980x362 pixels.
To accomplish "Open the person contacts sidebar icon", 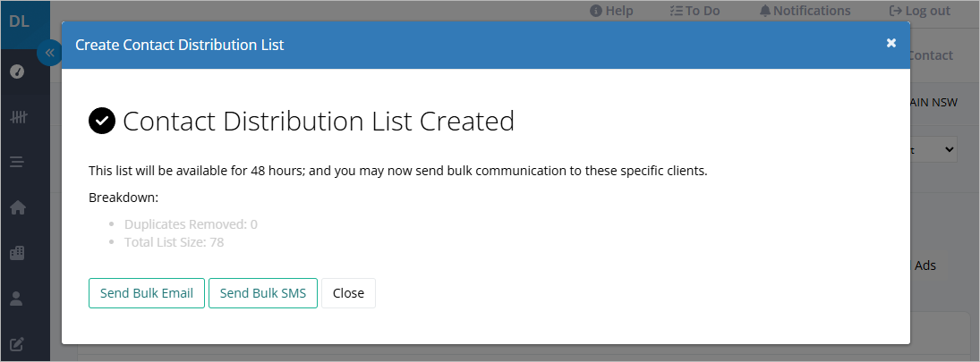I will click(x=17, y=299).
